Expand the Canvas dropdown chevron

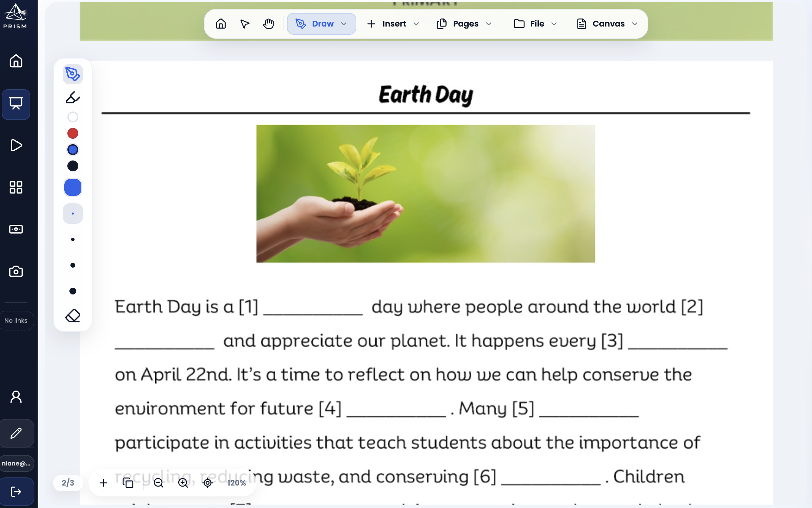pyautogui.click(x=635, y=24)
